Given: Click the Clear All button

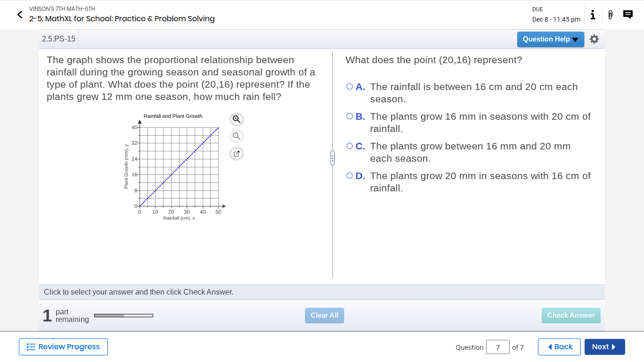Looking at the screenshot, I should pyautogui.click(x=324, y=315).
